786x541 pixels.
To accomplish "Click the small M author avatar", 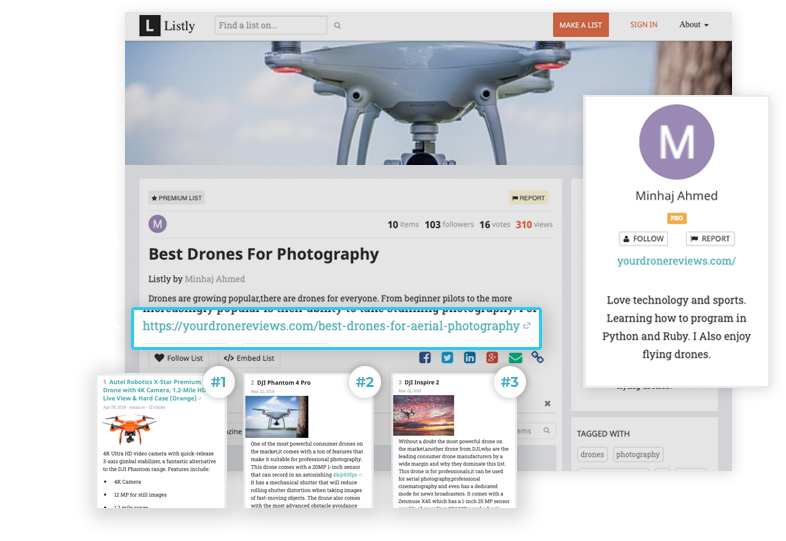I will click(157, 224).
